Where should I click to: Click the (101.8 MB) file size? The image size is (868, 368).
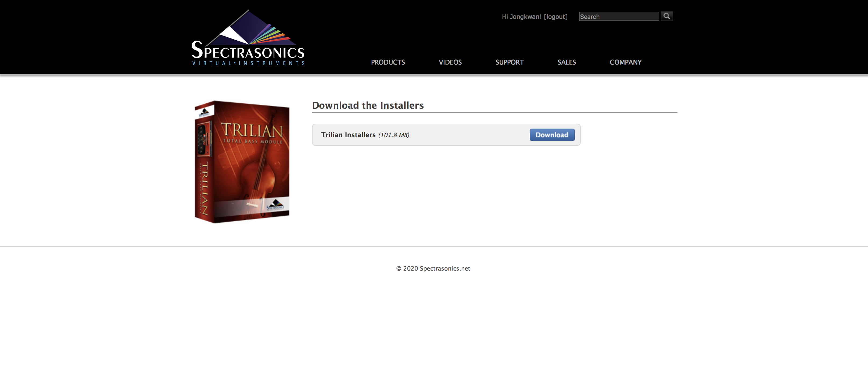394,135
